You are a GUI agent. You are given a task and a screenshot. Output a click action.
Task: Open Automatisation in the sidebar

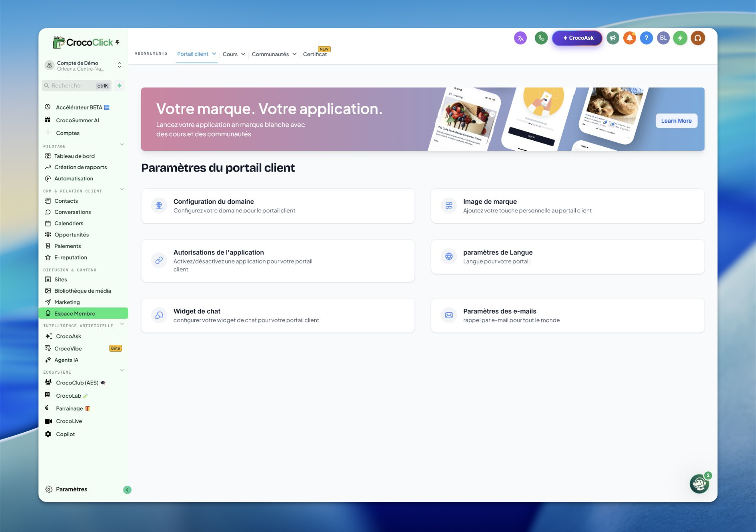coord(74,179)
